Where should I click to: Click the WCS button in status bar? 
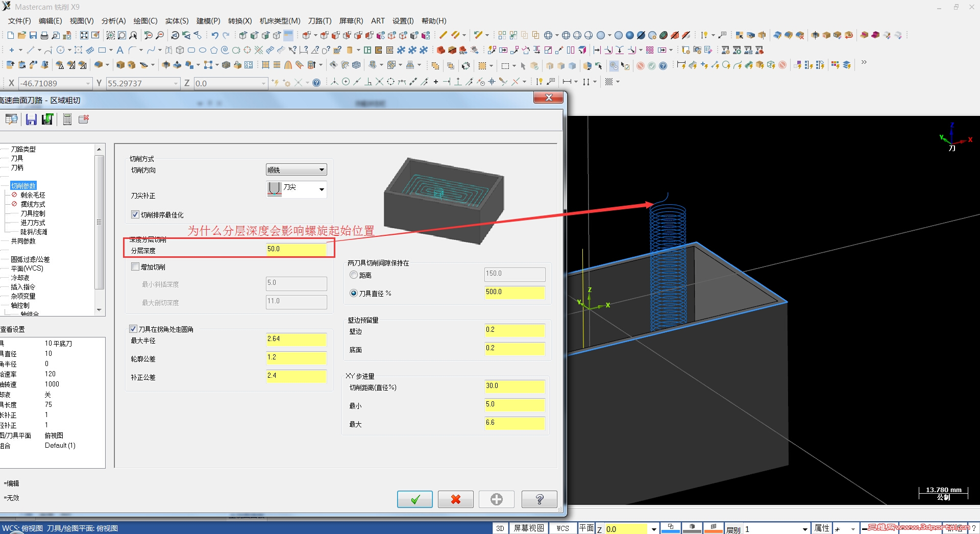click(x=562, y=528)
